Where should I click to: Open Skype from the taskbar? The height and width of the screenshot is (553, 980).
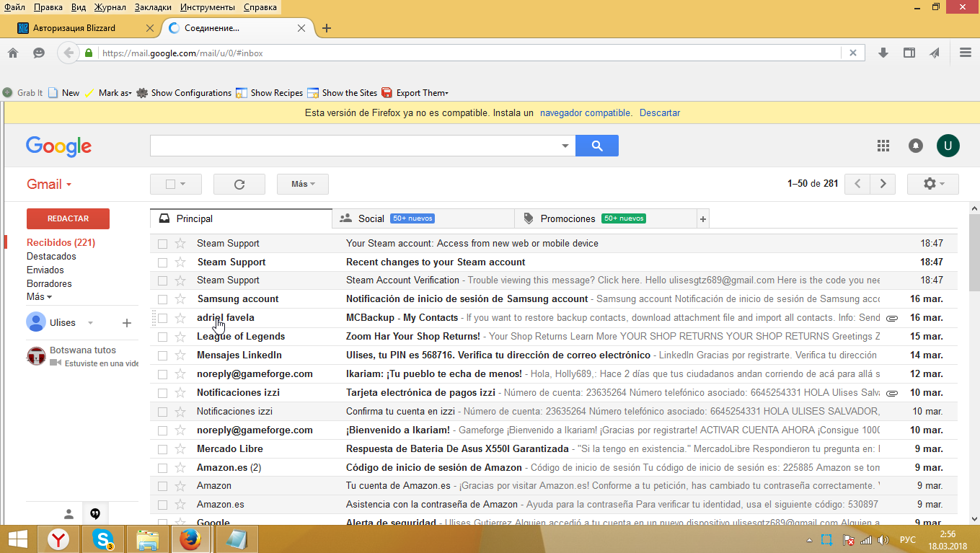pos(103,539)
